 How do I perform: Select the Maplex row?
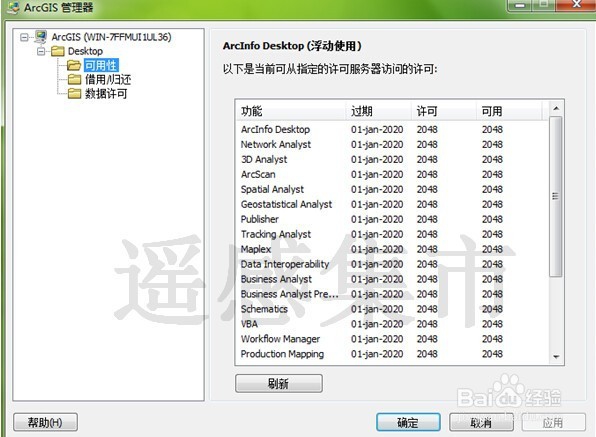point(392,249)
